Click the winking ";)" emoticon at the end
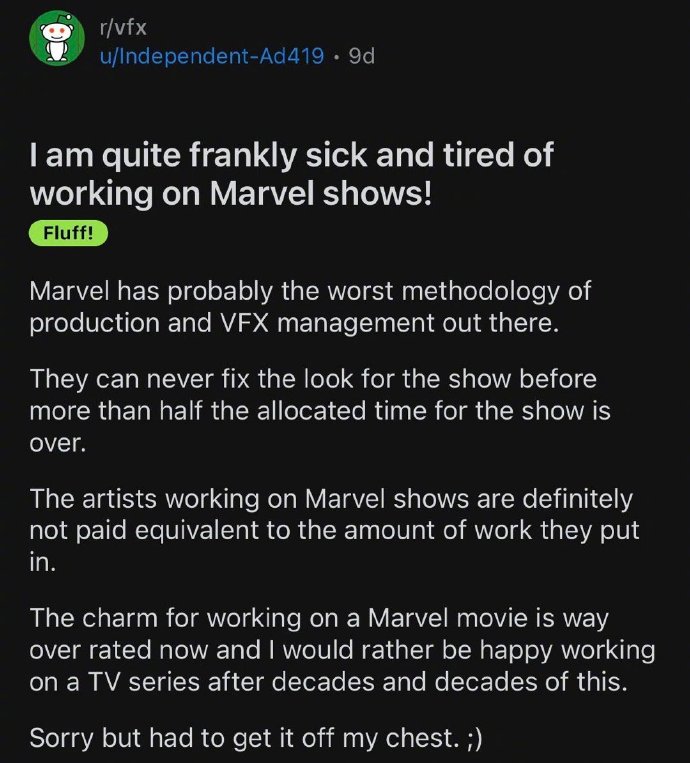The width and height of the screenshot is (690, 763). 481,739
